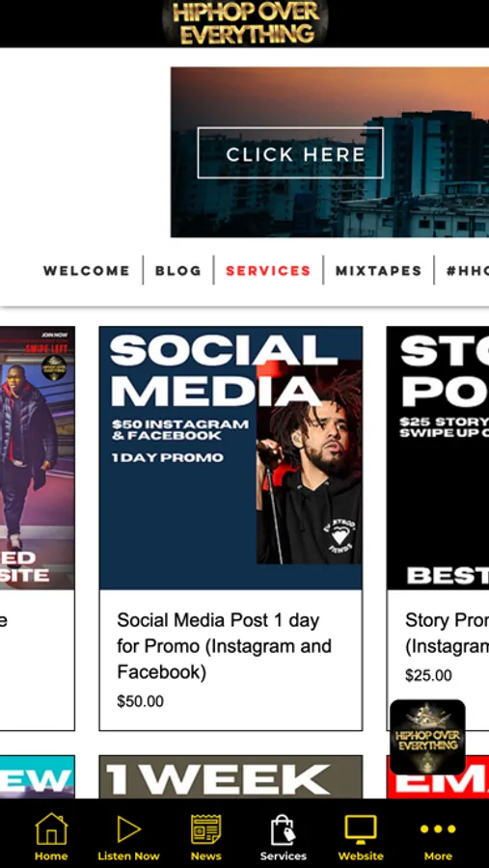Tap the Home house icon
The height and width of the screenshot is (868, 489).
pyautogui.click(x=51, y=828)
